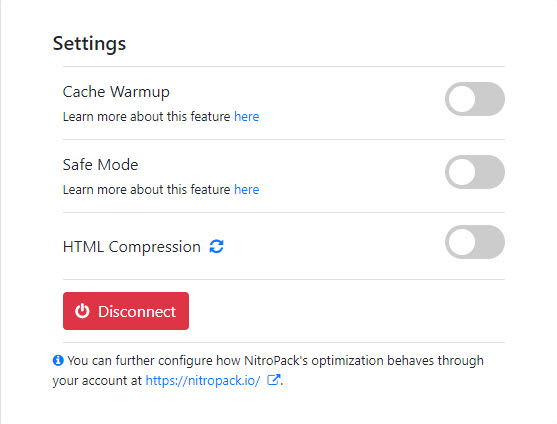
Task: Click the HTML Compression label text
Action: [x=131, y=247]
